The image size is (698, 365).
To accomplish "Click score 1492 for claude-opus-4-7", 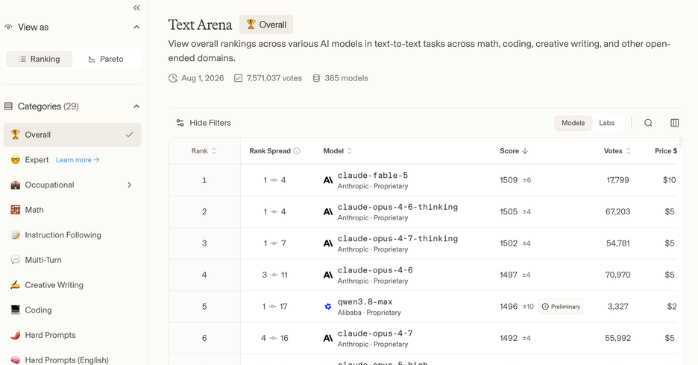I will [x=508, y=338].
